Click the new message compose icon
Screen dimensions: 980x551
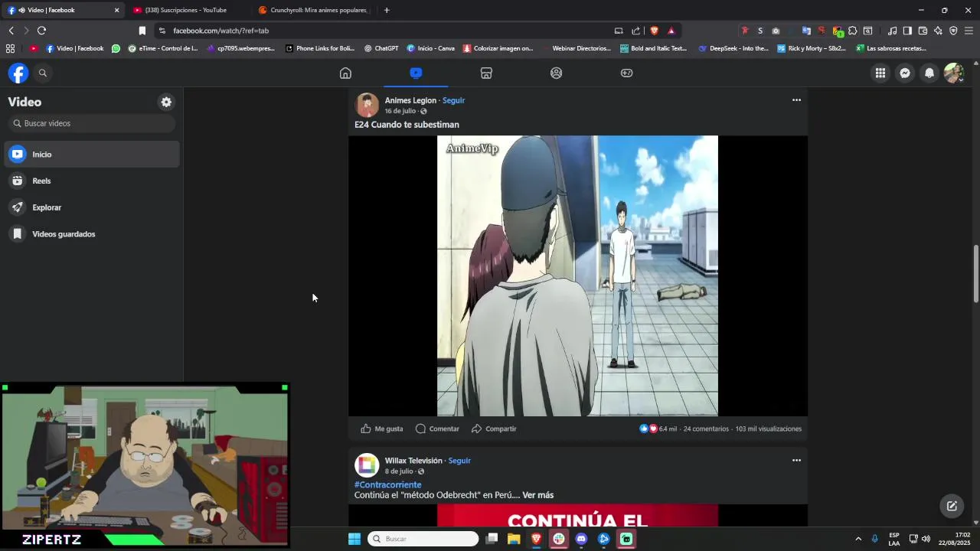[952, 506]
